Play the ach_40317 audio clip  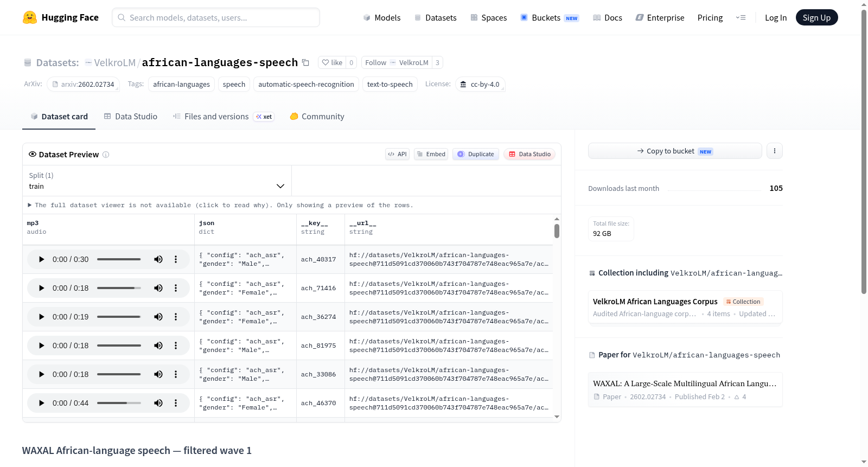point(41,259)
